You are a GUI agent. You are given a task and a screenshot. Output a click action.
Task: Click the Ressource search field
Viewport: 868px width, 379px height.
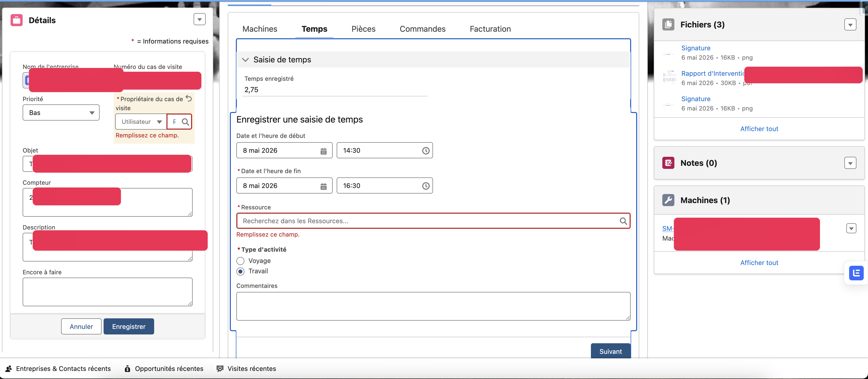[433, 221]
